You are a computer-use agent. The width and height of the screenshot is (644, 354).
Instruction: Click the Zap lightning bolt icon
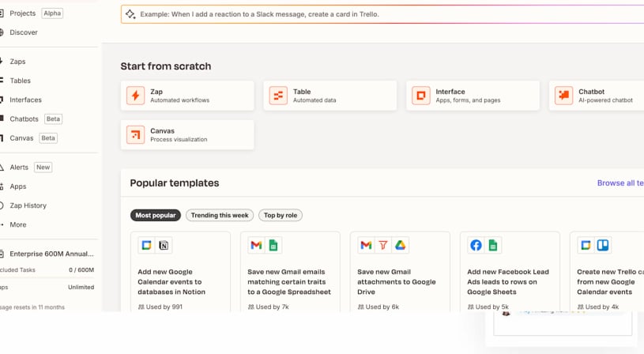[135, 96]
